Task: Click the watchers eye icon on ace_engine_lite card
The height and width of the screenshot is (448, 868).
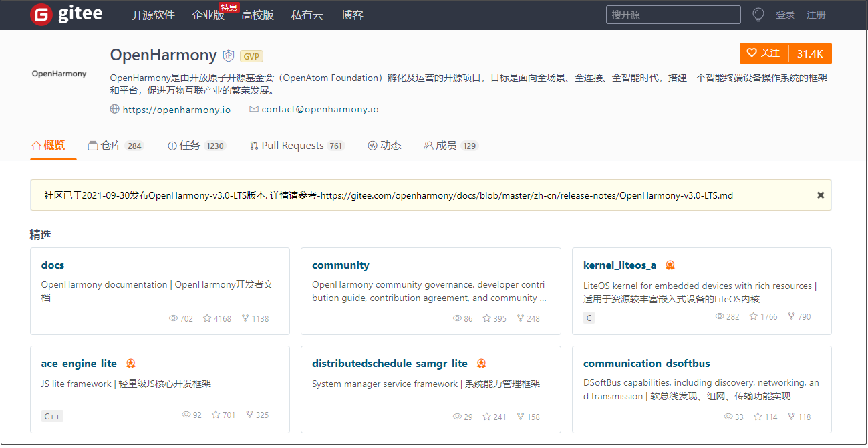Action: 186,415
